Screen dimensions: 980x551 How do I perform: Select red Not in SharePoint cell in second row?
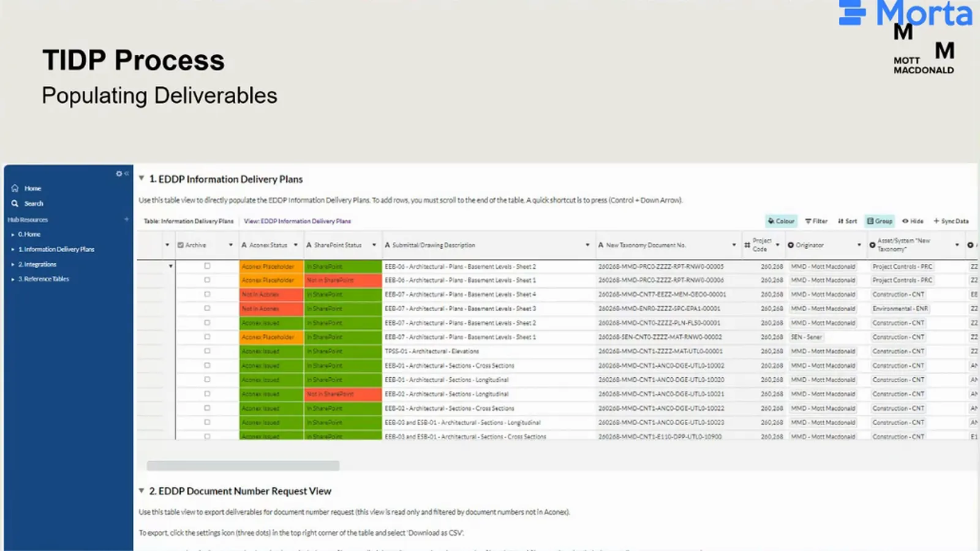343,280
